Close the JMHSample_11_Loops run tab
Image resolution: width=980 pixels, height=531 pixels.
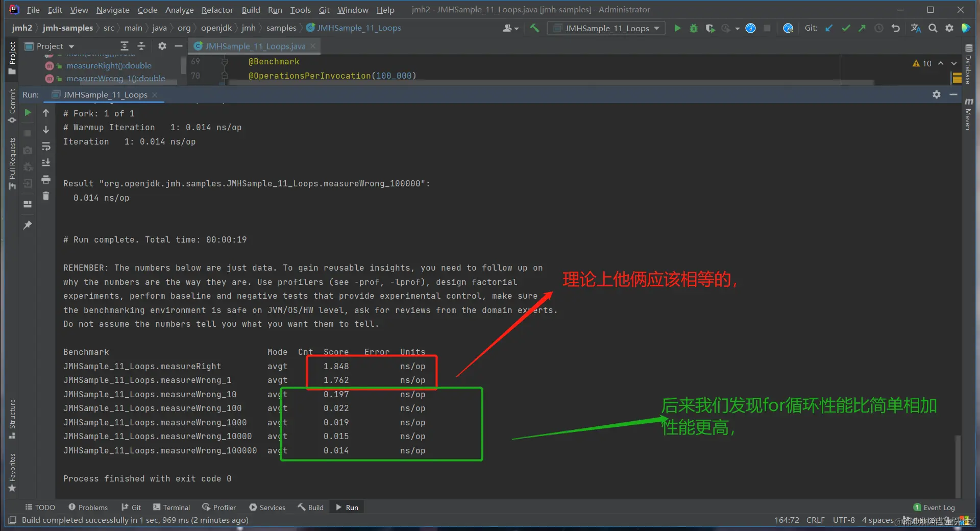pyautogui.click(x=155, y=94)
